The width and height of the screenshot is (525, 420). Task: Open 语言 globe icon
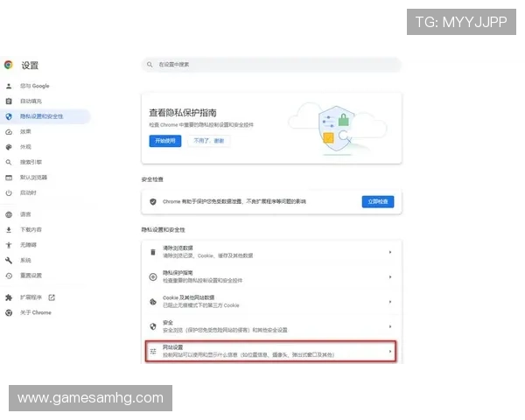9,214
